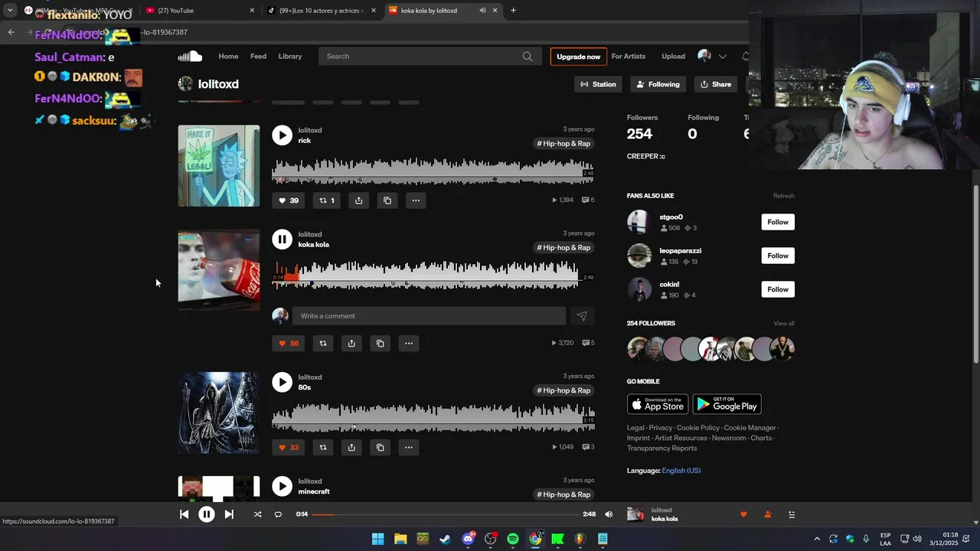The image size is (980, 551).
Task: Open more options for 'rick' track
Action: (x=416, y=201)
